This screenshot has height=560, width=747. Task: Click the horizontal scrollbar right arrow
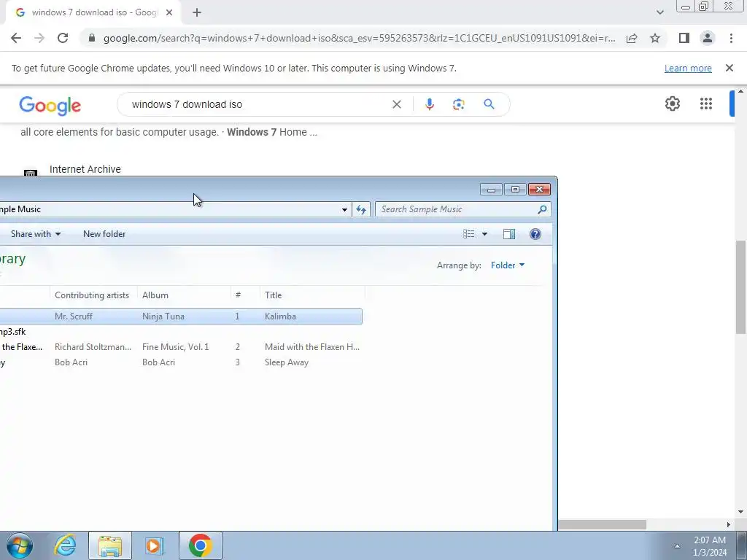point(728,525)
